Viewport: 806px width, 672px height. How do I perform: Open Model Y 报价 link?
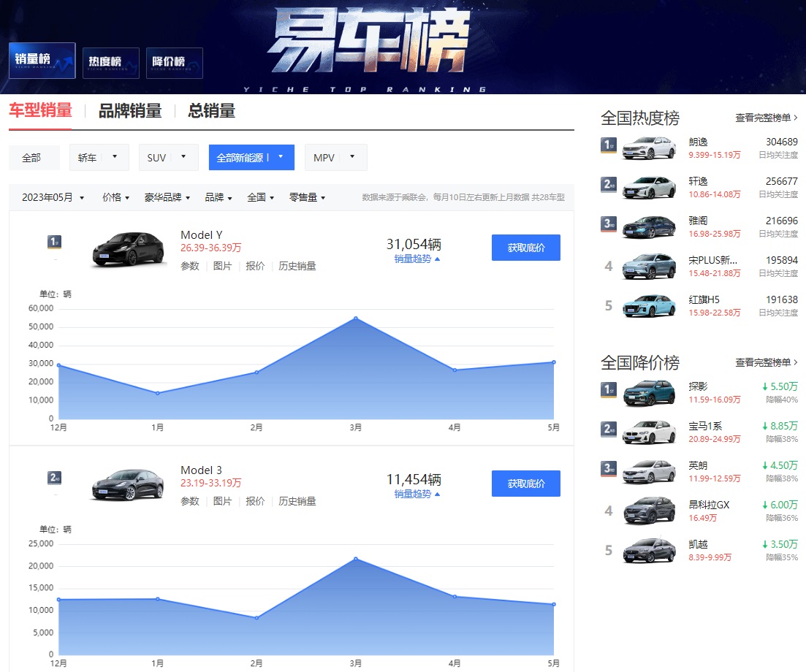[x=255, y=266]
